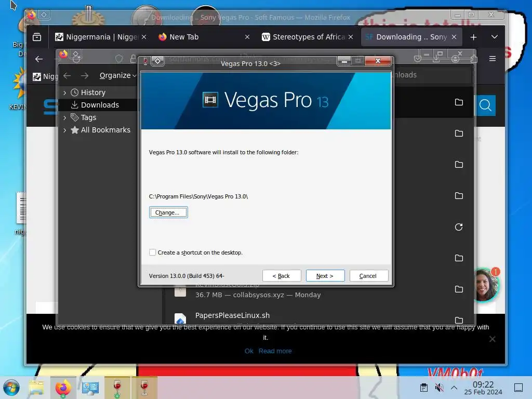
Task: Open the Firefox hamburger application menu
Action: pos(493,59)
